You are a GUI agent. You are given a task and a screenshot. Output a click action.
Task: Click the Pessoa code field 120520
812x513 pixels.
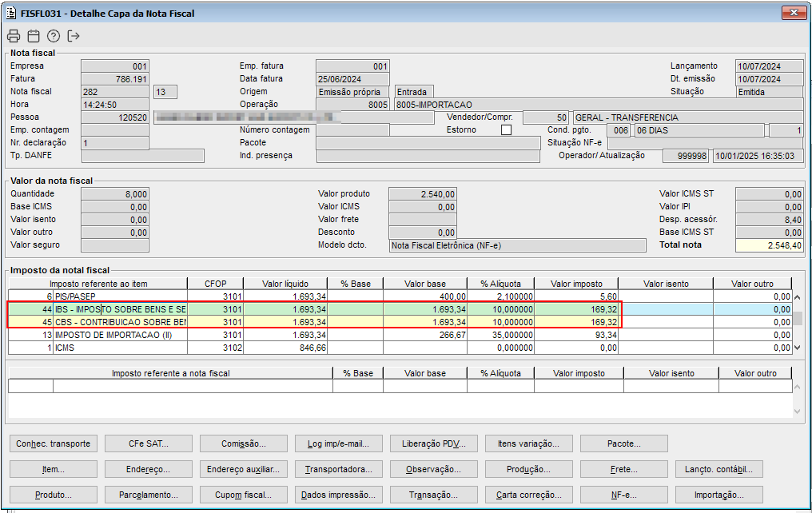(115, 117)
